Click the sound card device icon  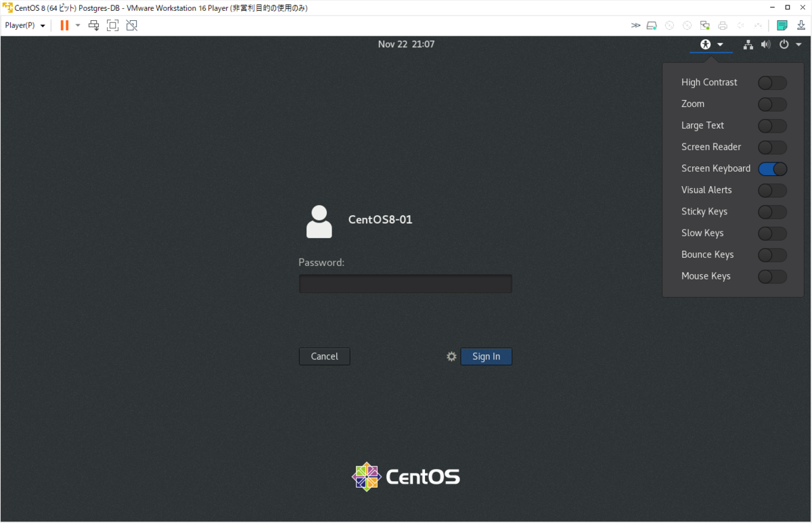[740, 26]
